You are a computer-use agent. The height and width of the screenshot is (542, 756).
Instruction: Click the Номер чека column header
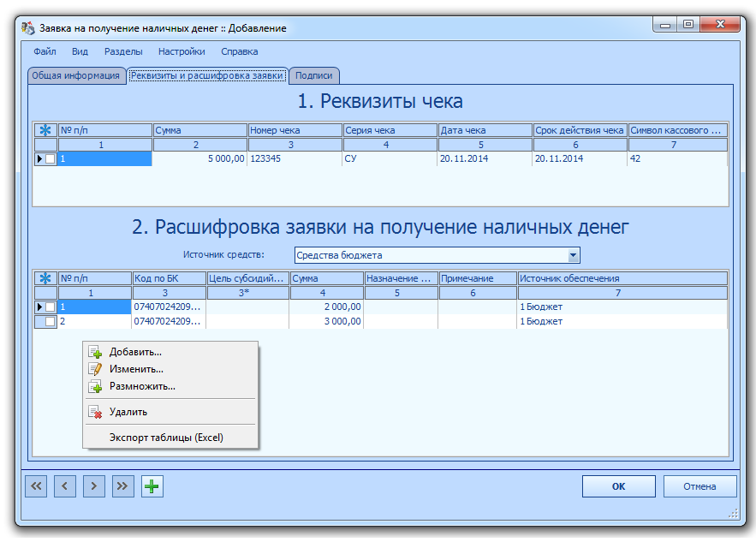point(295,130)
